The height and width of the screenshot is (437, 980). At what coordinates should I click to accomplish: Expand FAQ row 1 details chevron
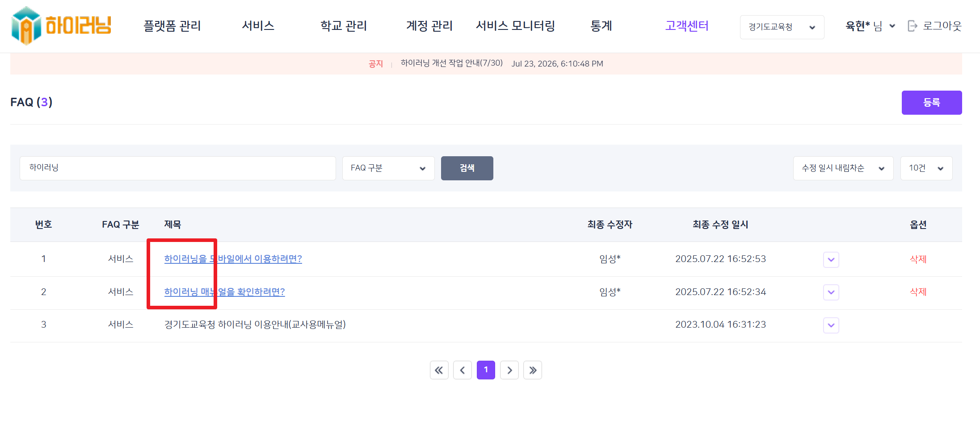[831, 259]
